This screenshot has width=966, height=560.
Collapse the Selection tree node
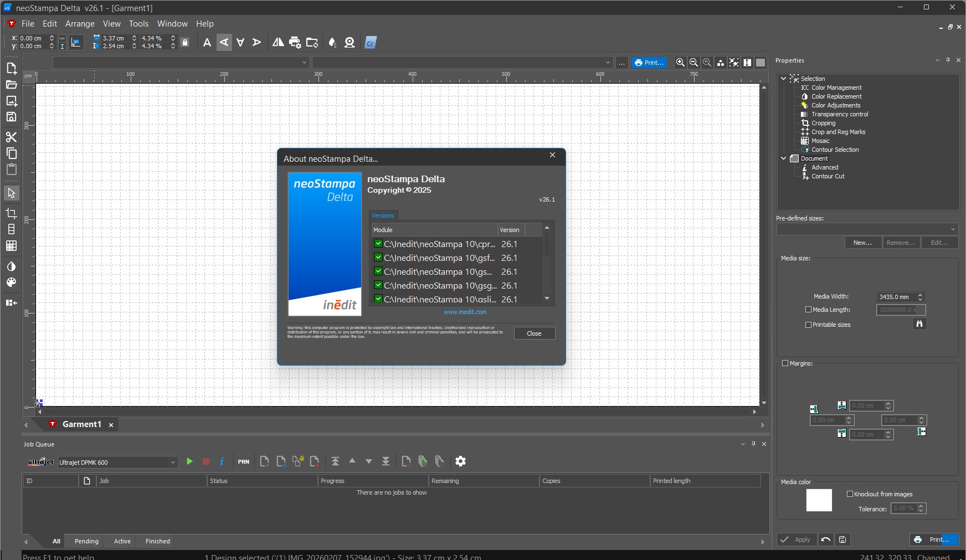(x=784, y=79)
